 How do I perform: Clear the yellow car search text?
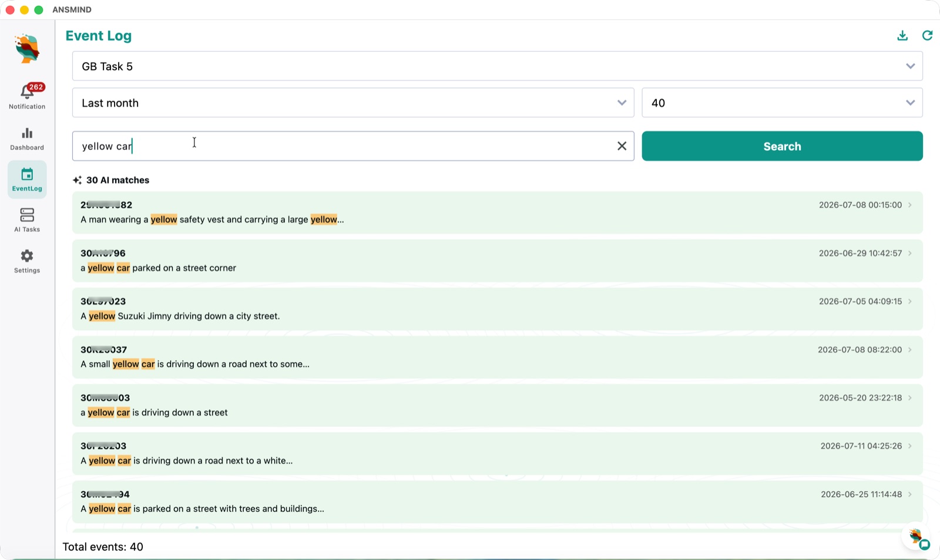click(x=622, y=146)
